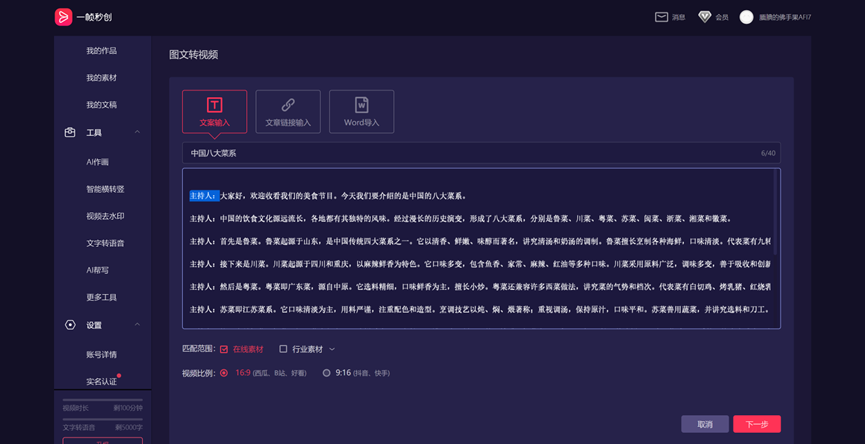
Task: Open 我的作品 in the sidebar
Action: tap(101, 51)
